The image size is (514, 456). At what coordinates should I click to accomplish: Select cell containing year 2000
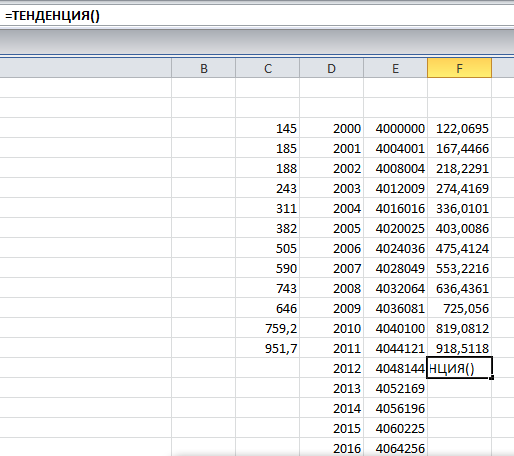click(332, 128)
